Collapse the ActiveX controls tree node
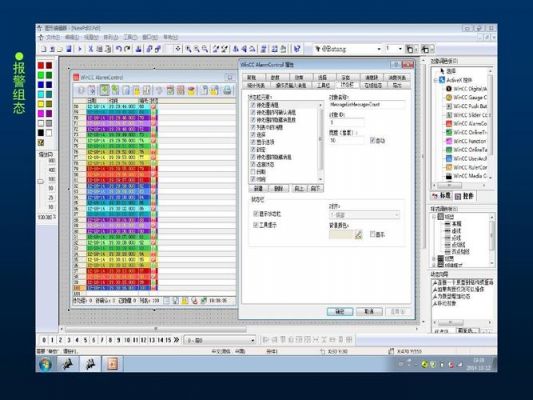This screenshot has height=400, width=533. 435,80
